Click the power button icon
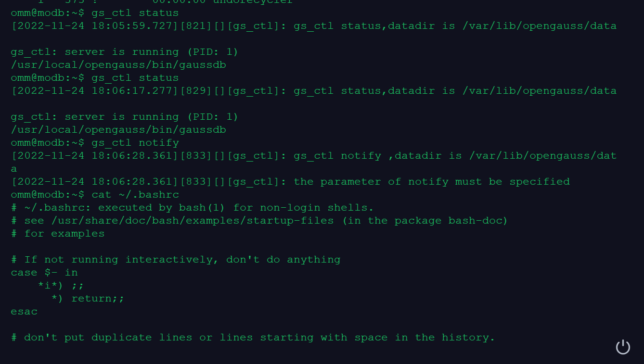 623,347
